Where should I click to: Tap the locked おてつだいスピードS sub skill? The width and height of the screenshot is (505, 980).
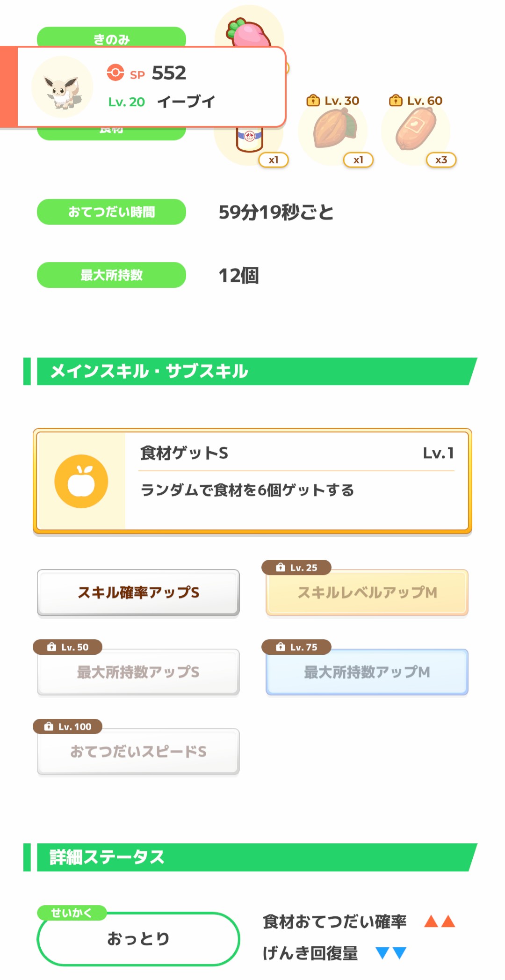[x=138, y=752]
